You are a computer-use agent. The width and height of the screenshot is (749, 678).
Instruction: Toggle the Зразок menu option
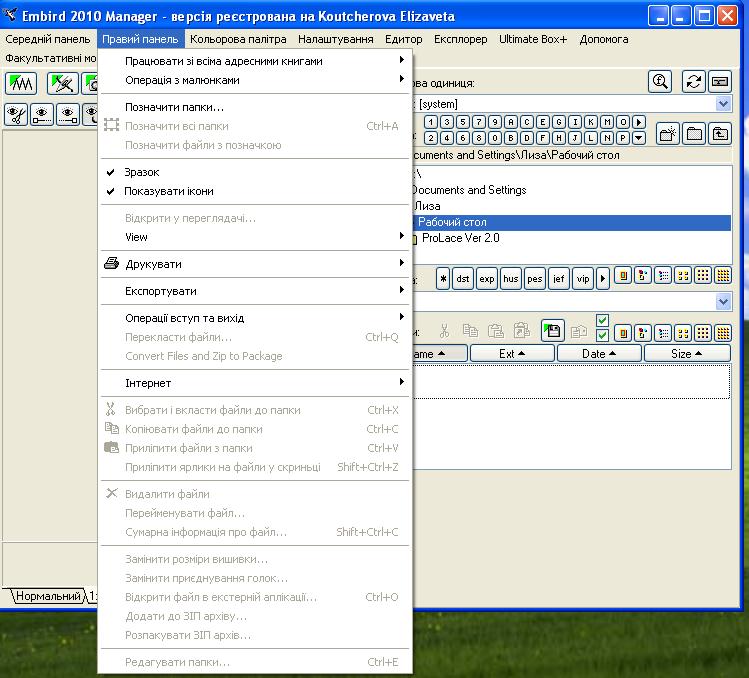tap(142, 172)
